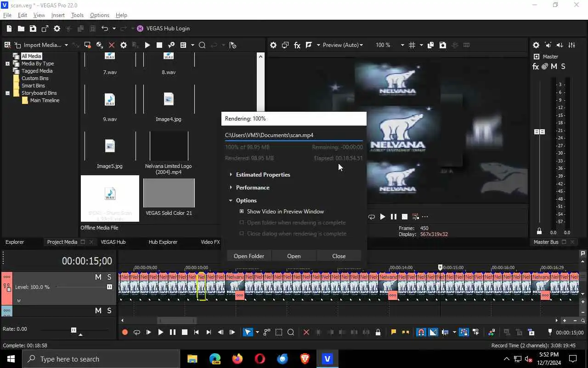This screenshot has height=368, width=588.
Task: Open preview zoom 100 % dropdown
Action: (x=402, y=45)
